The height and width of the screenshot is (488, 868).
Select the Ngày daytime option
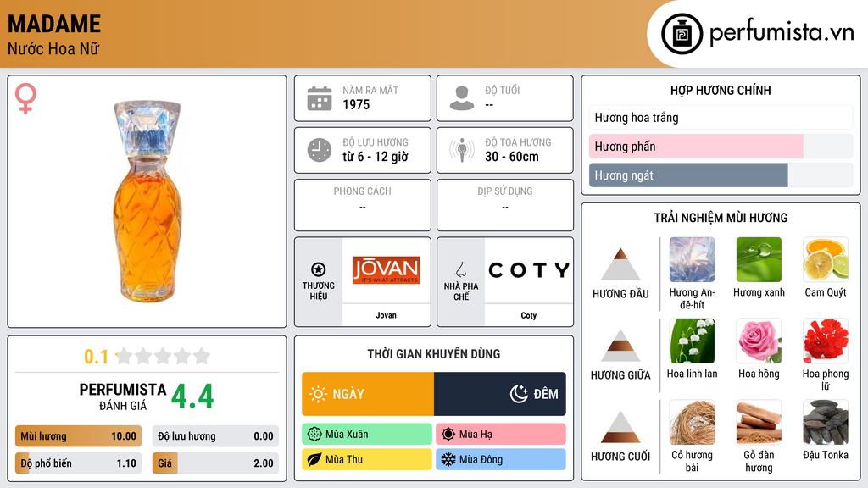(368, 394)
